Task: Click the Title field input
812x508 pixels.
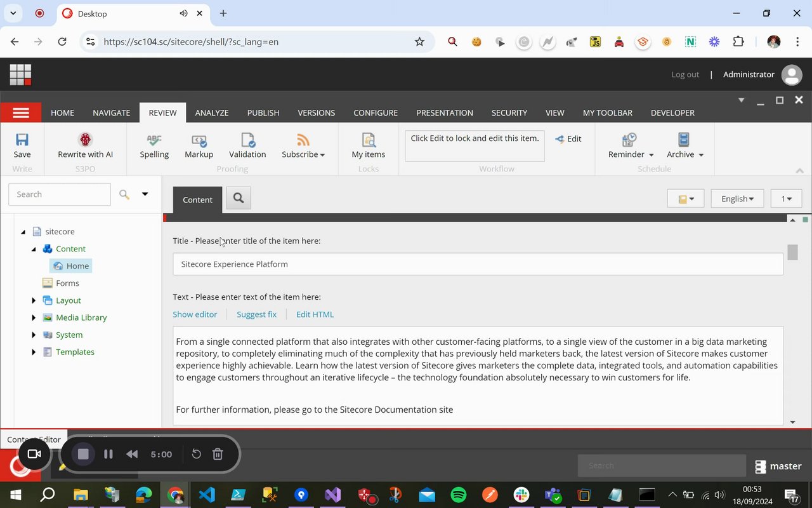Action: (478, 264)
